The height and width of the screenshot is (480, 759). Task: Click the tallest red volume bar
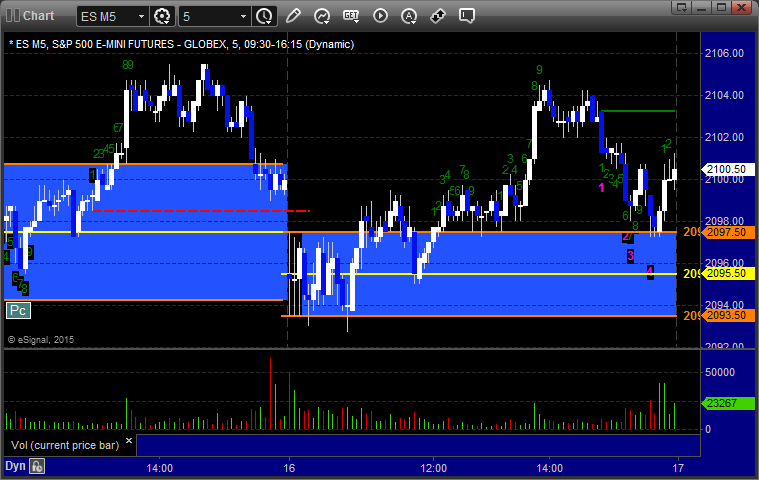pos(270,393)
